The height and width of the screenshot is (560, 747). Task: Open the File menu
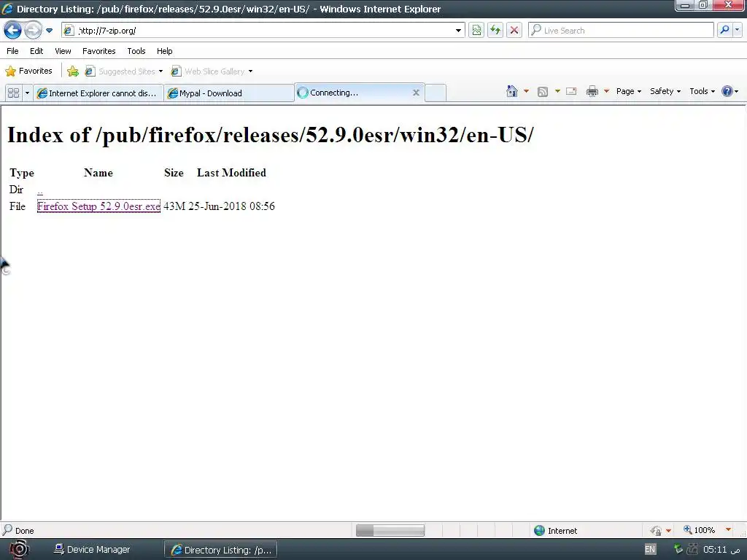pyautogui.click(x=12, y=51)
